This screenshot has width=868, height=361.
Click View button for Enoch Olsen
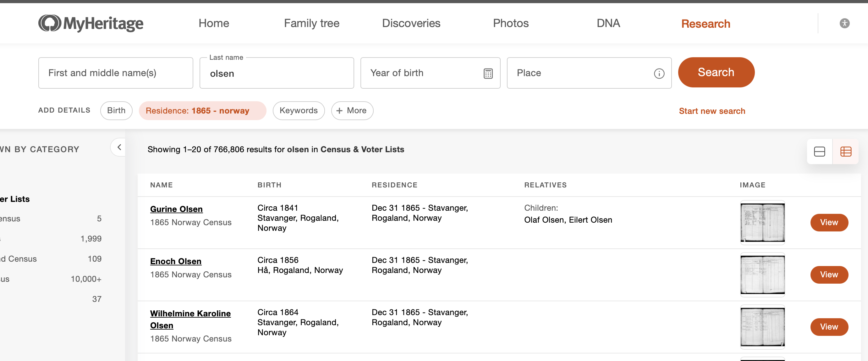[829, 275]
